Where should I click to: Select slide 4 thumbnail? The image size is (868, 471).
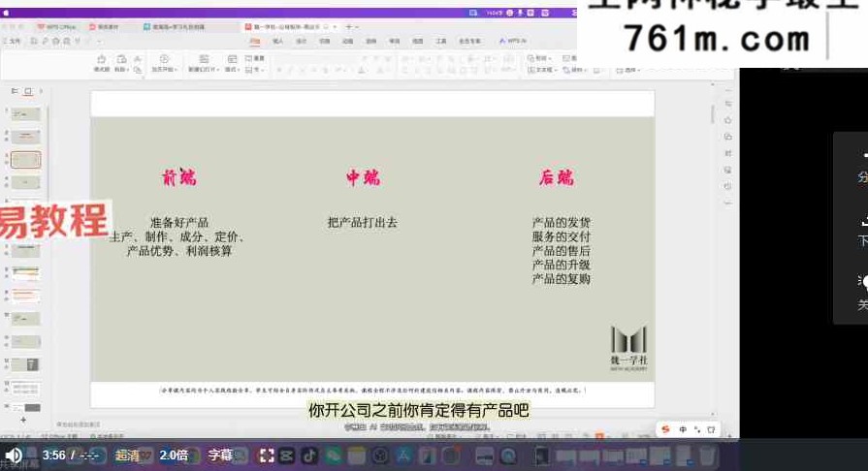tap(26, 182)
